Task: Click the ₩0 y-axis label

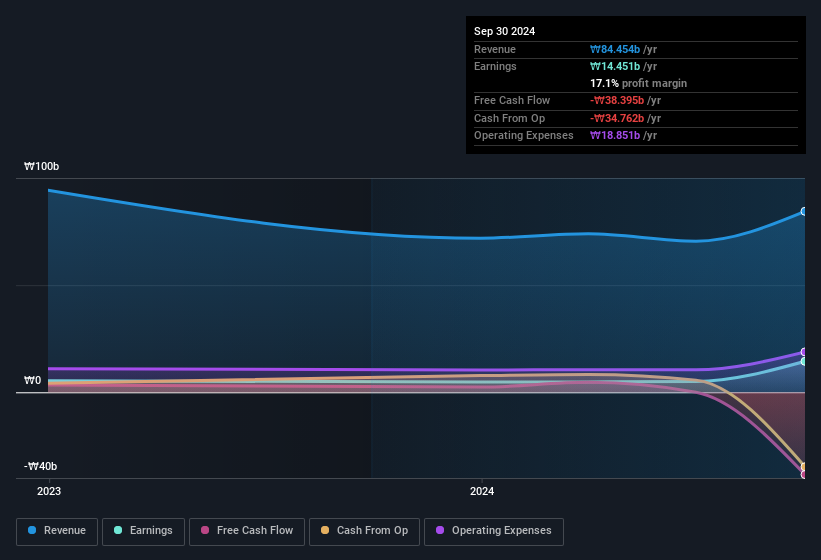Action: [x=32, y=380]
